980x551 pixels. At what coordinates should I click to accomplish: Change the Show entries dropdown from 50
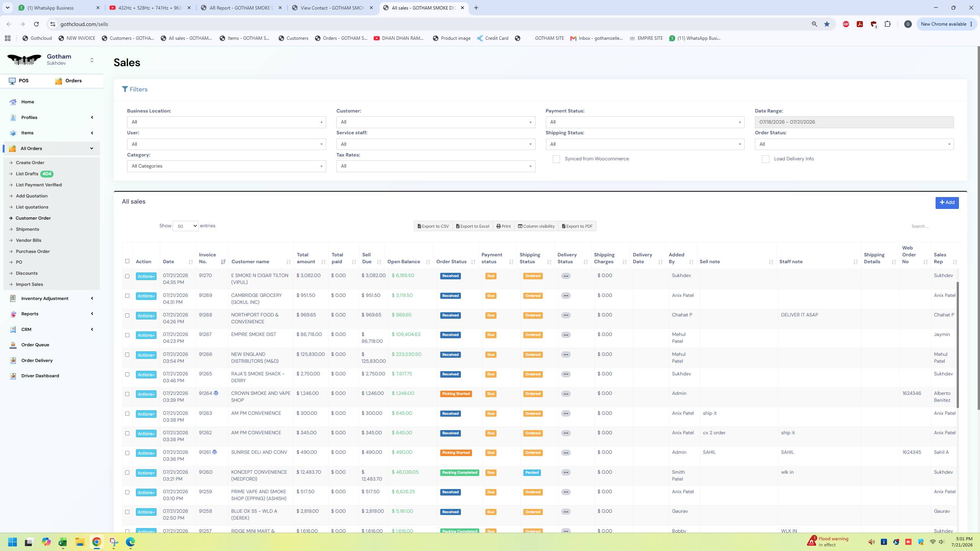[x=185, y=226]
